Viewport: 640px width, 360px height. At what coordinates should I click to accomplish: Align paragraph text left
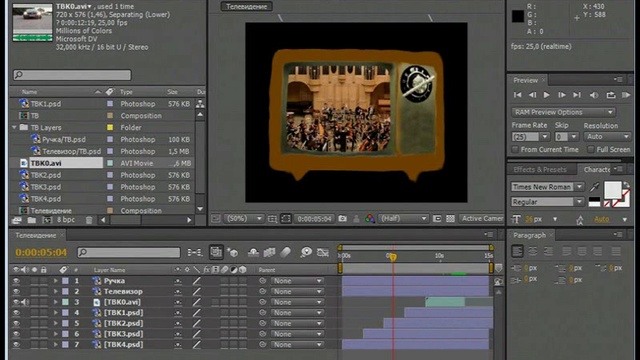[517, 251]
